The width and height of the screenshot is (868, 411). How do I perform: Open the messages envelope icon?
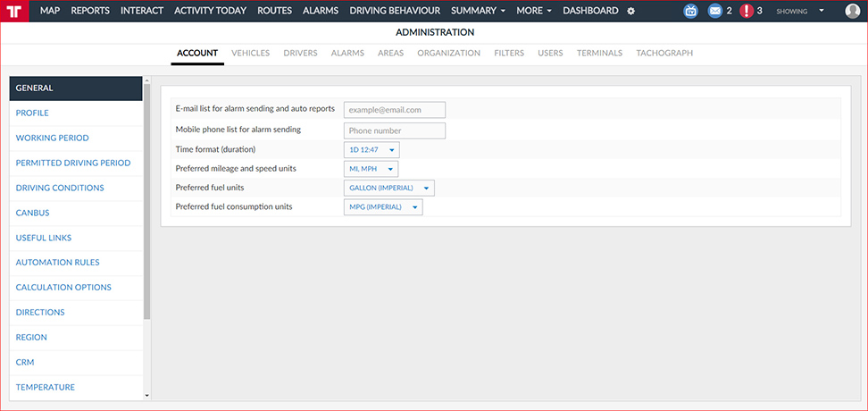click(x=715, y=12)
